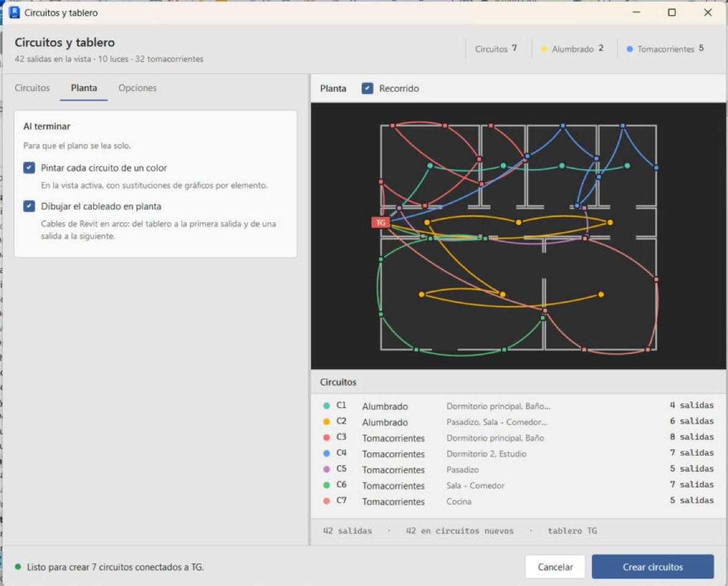728x586 pixels.
Task: Click the Revit app icon in title bar
Action: coord(15,13)
